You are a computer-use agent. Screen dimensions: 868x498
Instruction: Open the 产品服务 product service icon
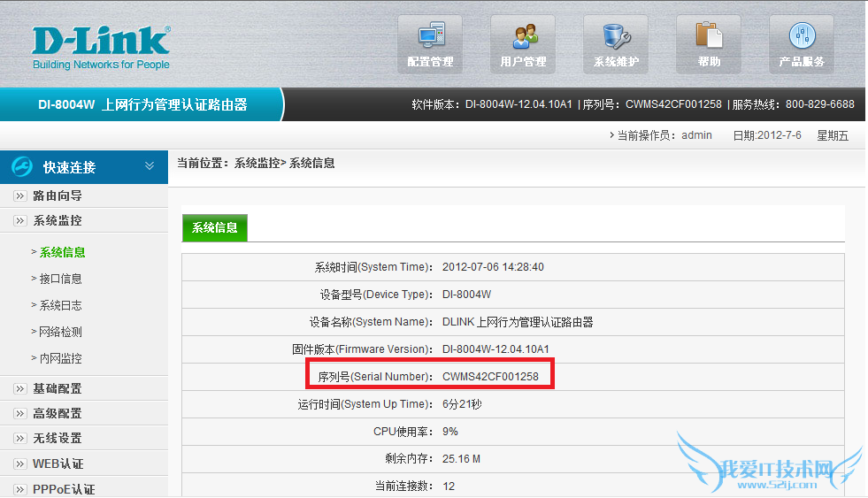pos(802,45)
